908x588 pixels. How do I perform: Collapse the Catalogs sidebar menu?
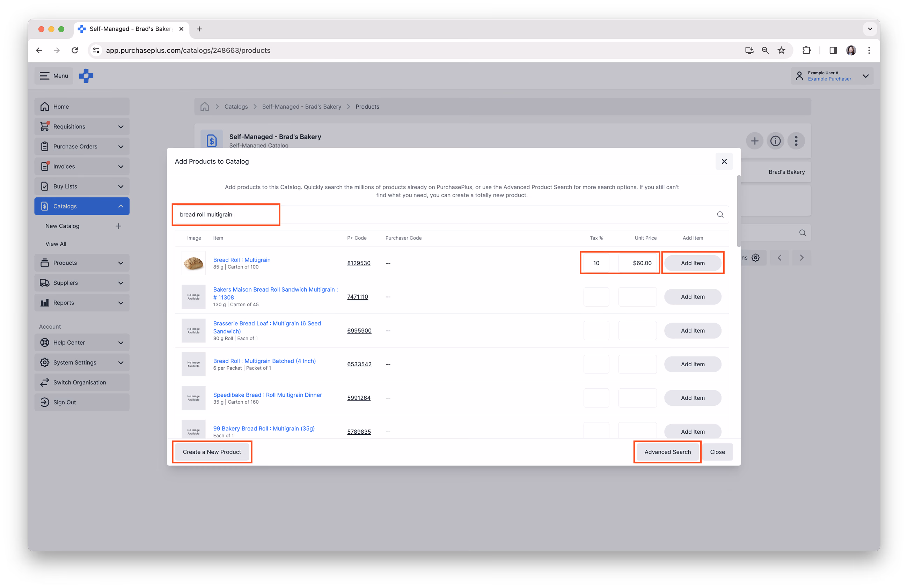tap(82, 206)
